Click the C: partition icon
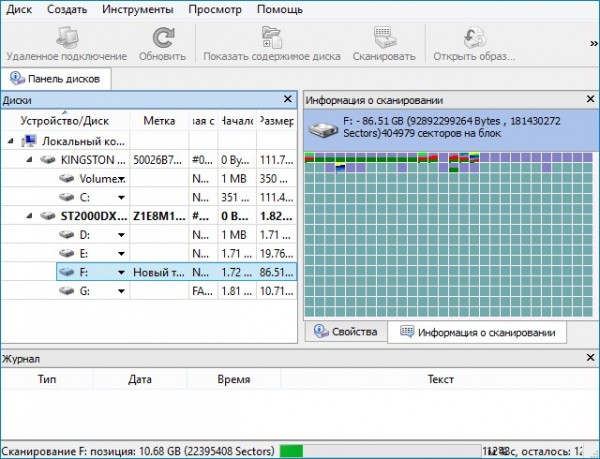The image size is (600, 459). (x=66, y=197)
